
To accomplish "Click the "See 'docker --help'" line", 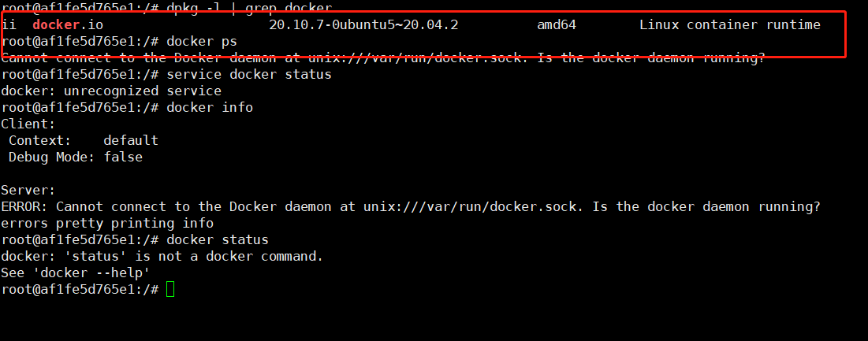I will 76,273.
